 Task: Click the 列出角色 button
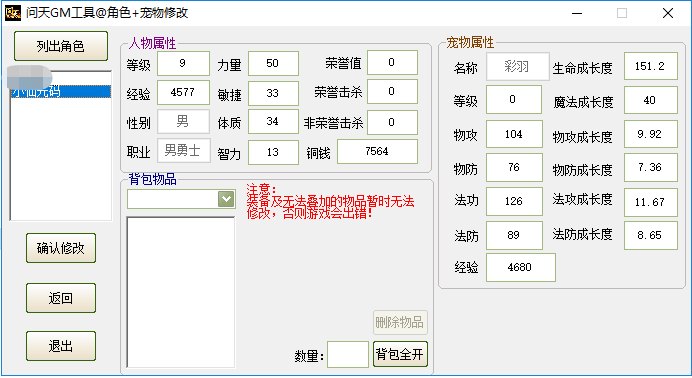coord(61,46)
